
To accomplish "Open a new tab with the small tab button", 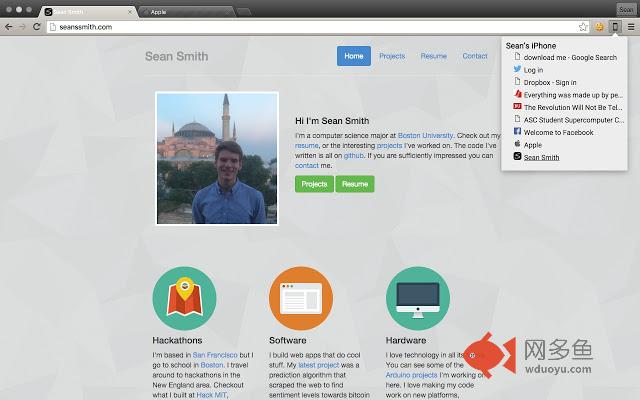I will 244,12.
